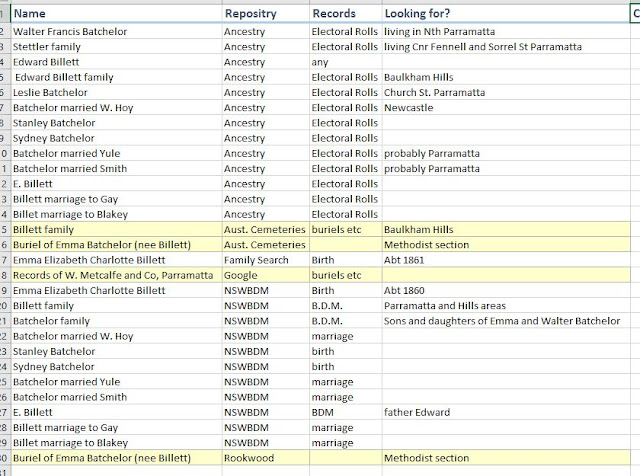Select 'Aust. Cemeteries' in Billett family row

(266, 229)
